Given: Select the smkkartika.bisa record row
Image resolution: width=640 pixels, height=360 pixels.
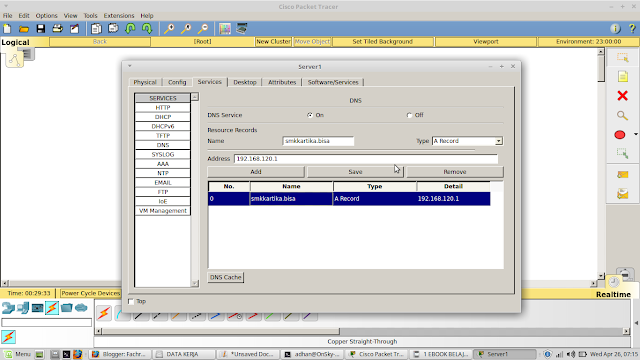Looking at the screenshot, I should [349, 199].
